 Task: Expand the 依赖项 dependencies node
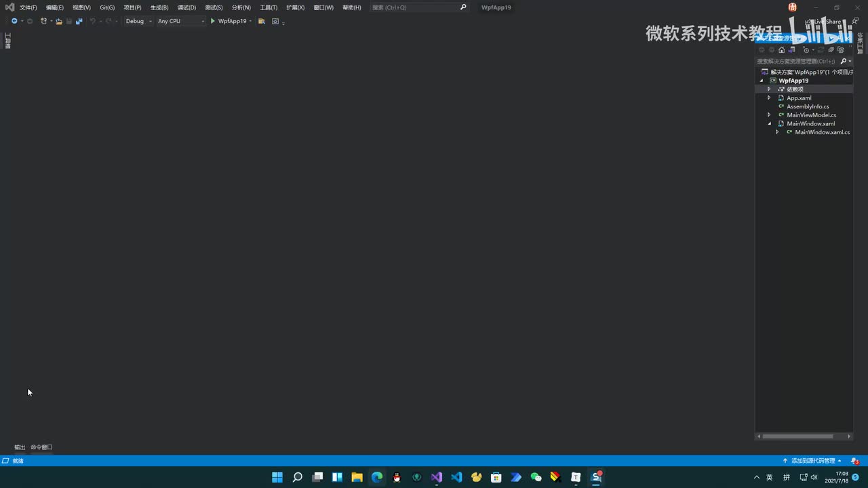point(769,89)
